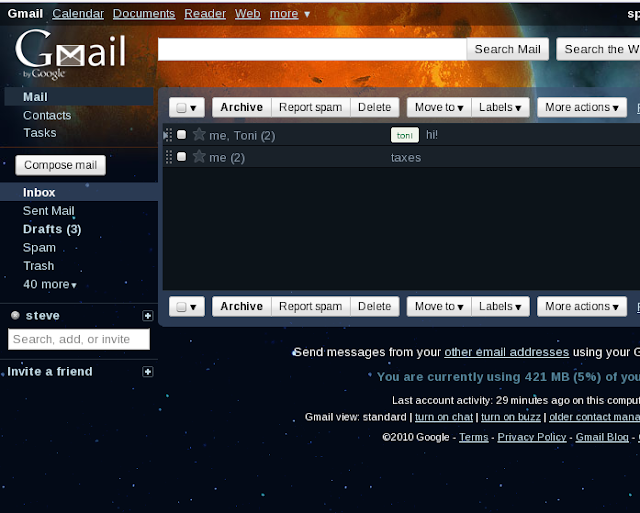Select checkbox for "me, Toni (2)" conversation
This screenshot has height=513, width=640.
(x=182, y=135)
